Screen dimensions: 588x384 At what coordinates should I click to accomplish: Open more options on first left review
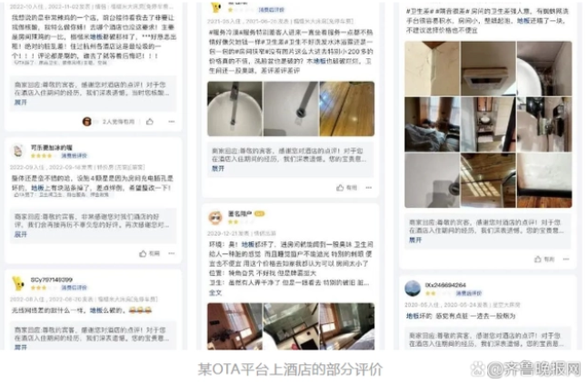(x=172, y=122)
